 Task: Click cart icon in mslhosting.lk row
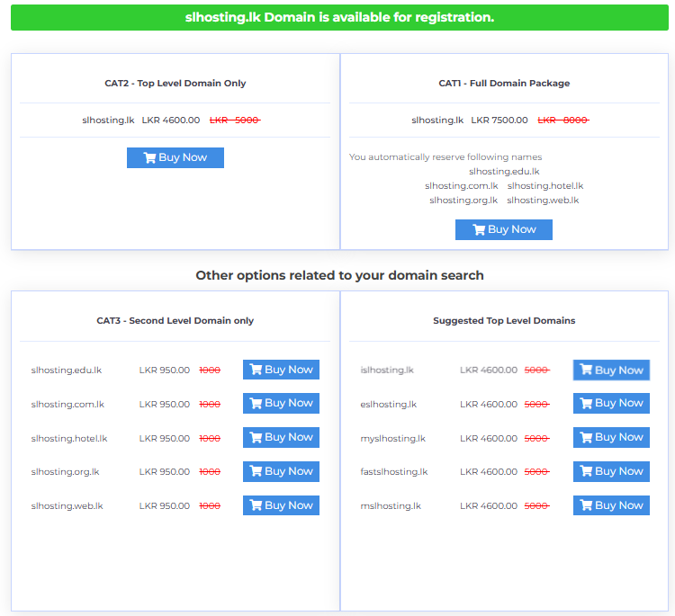586,505
